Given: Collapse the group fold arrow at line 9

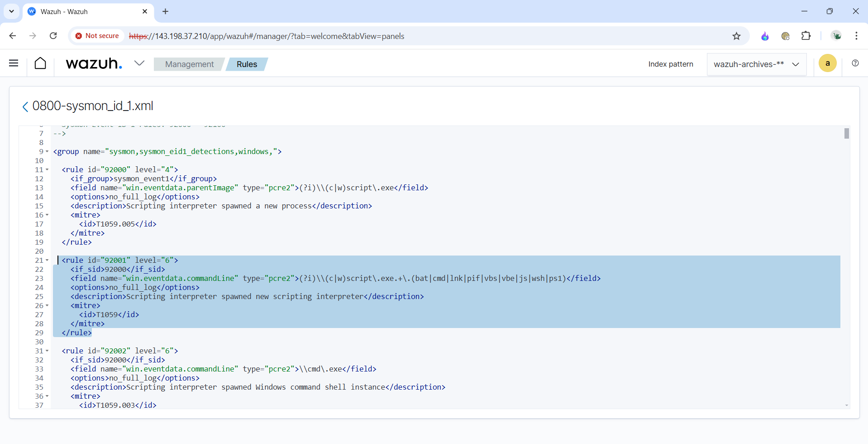Looking at the screenshot, I should [47, 152].
